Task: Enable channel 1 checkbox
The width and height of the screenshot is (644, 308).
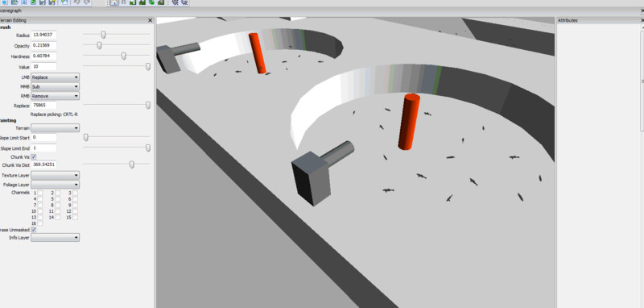Action: click(x=39, y=193)
